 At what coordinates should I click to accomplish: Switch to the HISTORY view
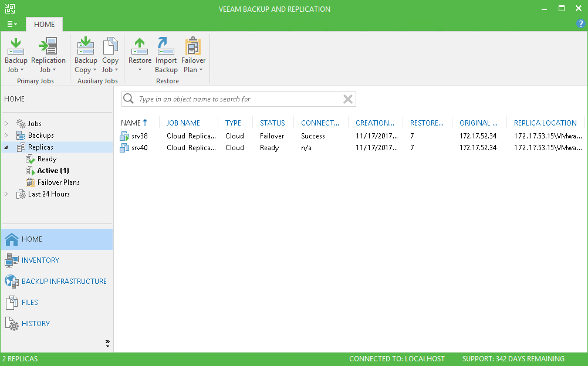[x=57, y=324]
